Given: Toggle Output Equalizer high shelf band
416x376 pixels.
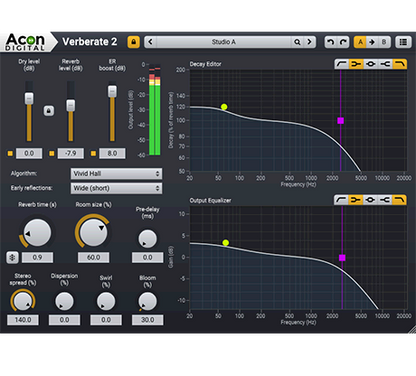Looking at the screenshot, I should tap(385, 200).
